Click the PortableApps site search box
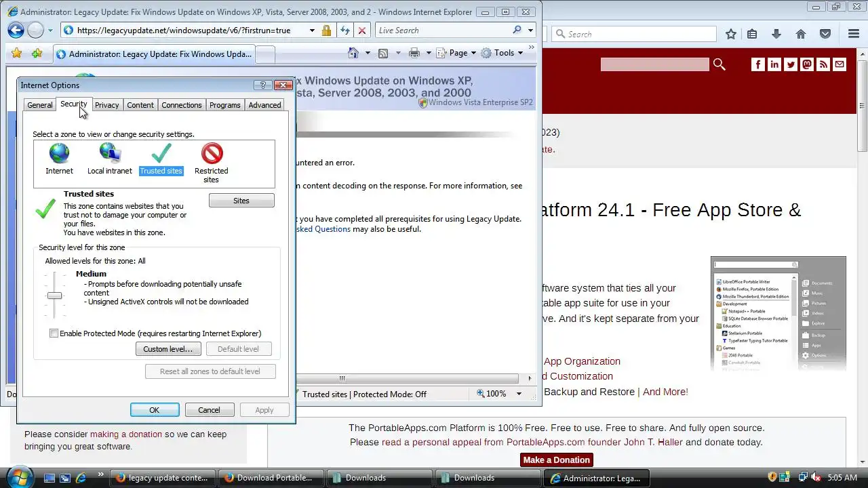The image size is (868, 488). coord(655,64)
